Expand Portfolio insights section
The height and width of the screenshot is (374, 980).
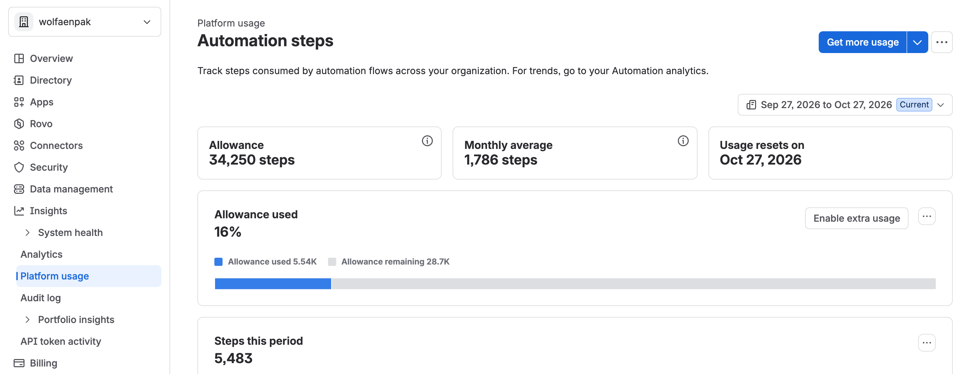click(x=27, y=320)
